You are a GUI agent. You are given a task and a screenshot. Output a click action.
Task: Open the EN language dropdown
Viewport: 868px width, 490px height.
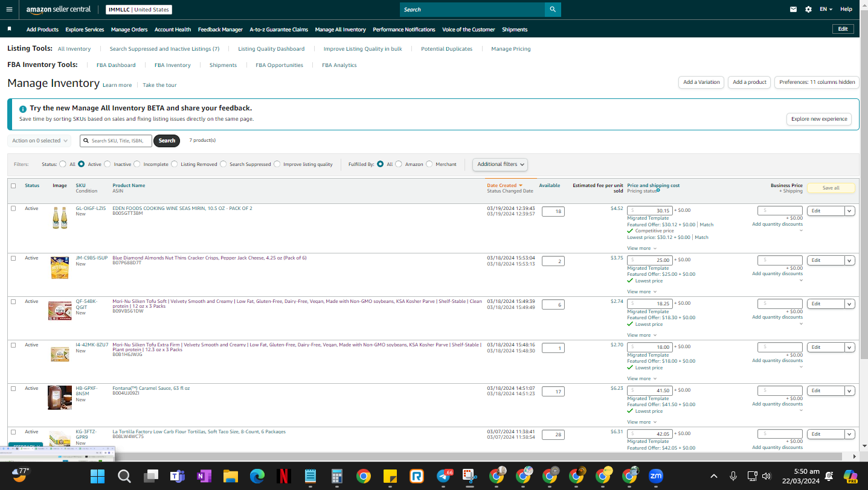coord(826,10)
